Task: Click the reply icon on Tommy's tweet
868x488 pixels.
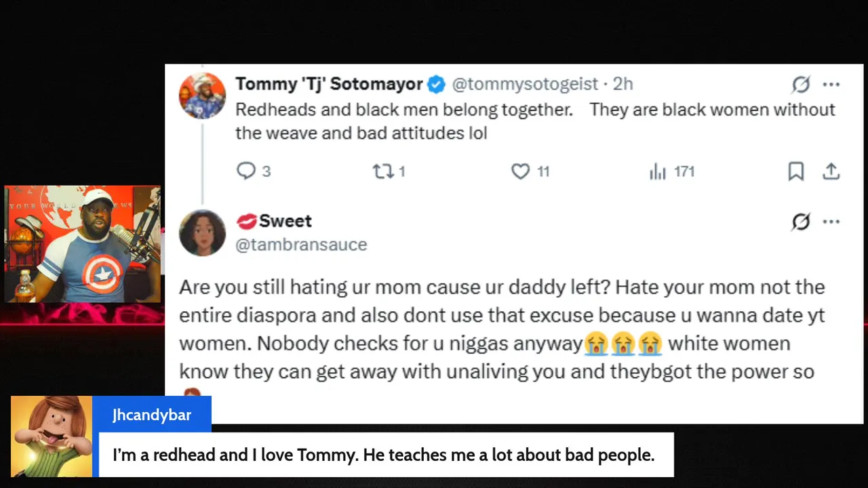Action: [245, 171]
